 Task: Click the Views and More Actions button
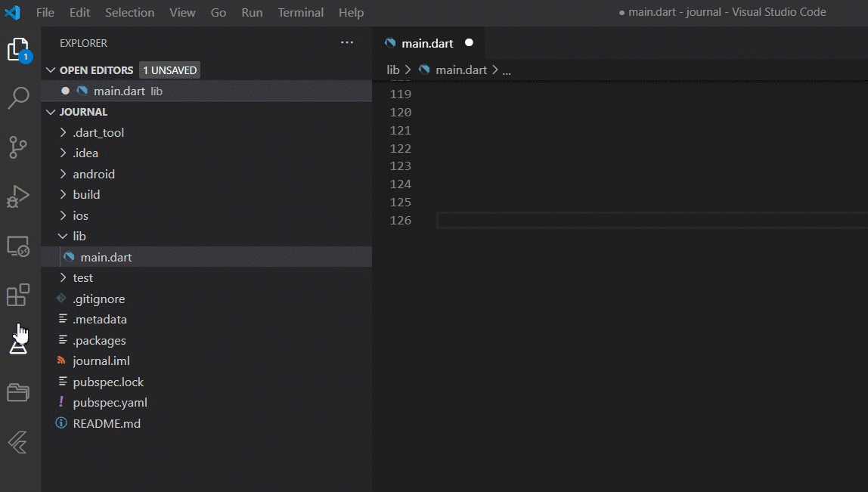pos(347,42)
